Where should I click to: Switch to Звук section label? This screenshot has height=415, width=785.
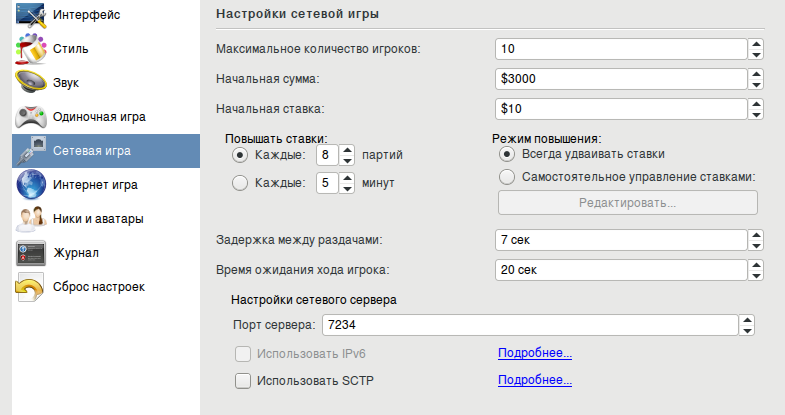(66, 83)
